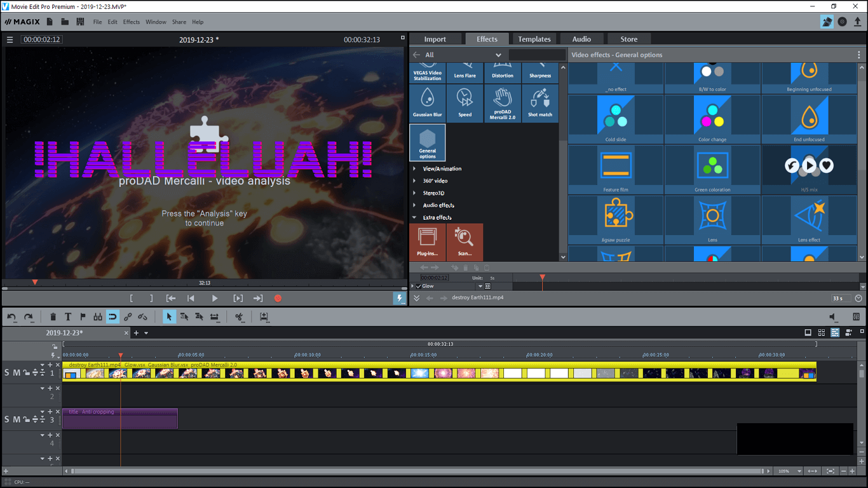Select the Shot match effect tile
Viewport: 868px width, 488px height.
[540, 104]
